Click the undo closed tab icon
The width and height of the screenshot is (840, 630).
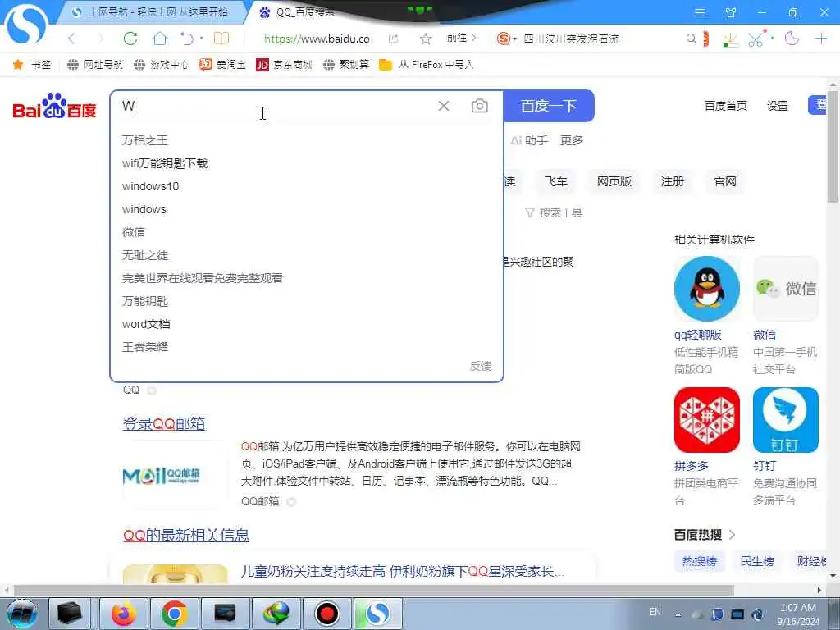pyautogui.click(x=187, y=39)
